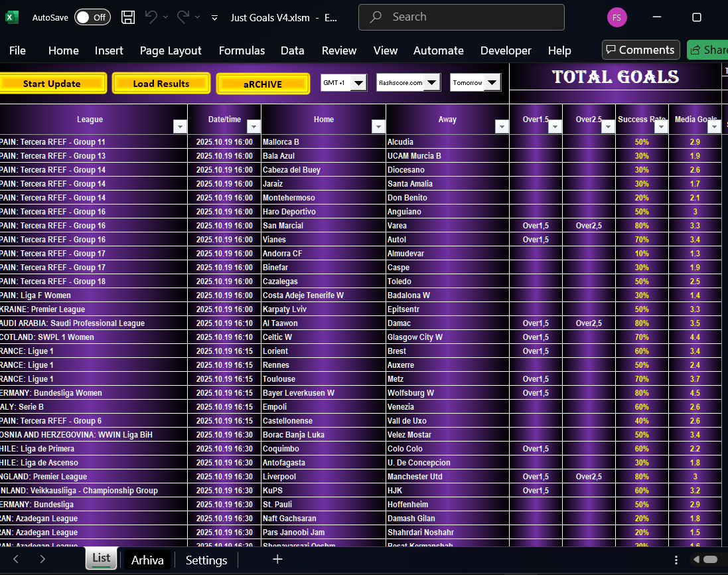Click the Load Results button
This screenshot has height=575, width=728.
[161, 84]
